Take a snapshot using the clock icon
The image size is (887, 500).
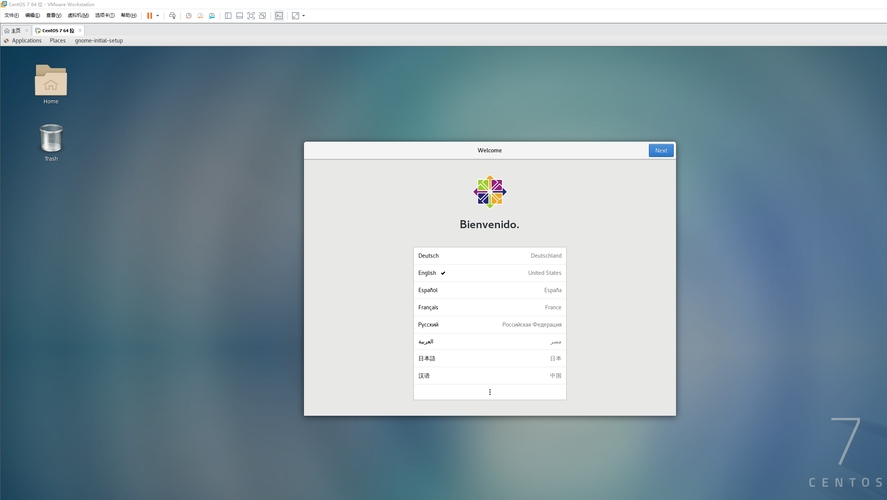point(188,16)
